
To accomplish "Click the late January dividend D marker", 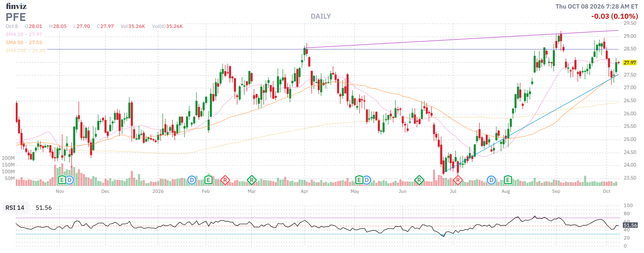I will pyautogui.click(x=192, y=180).
